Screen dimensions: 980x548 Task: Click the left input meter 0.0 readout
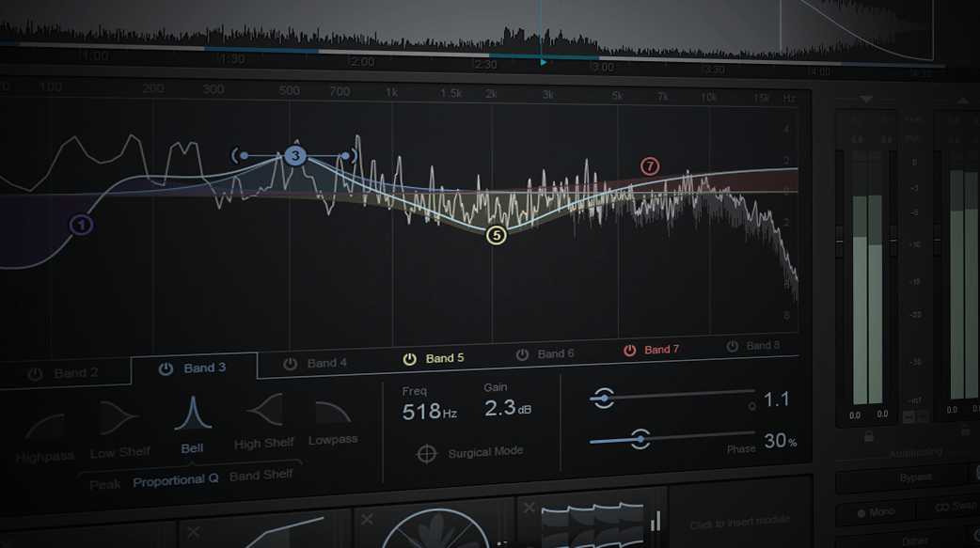click(854, 415)
